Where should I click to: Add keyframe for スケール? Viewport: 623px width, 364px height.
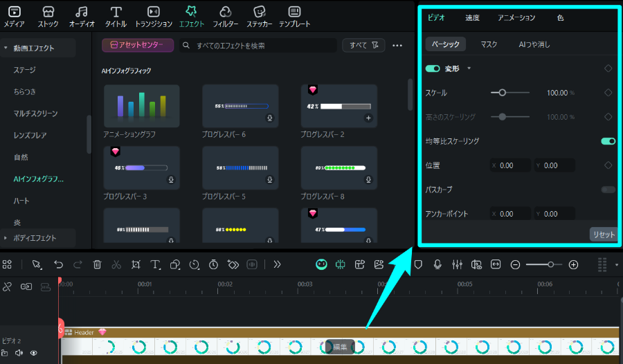608,93
